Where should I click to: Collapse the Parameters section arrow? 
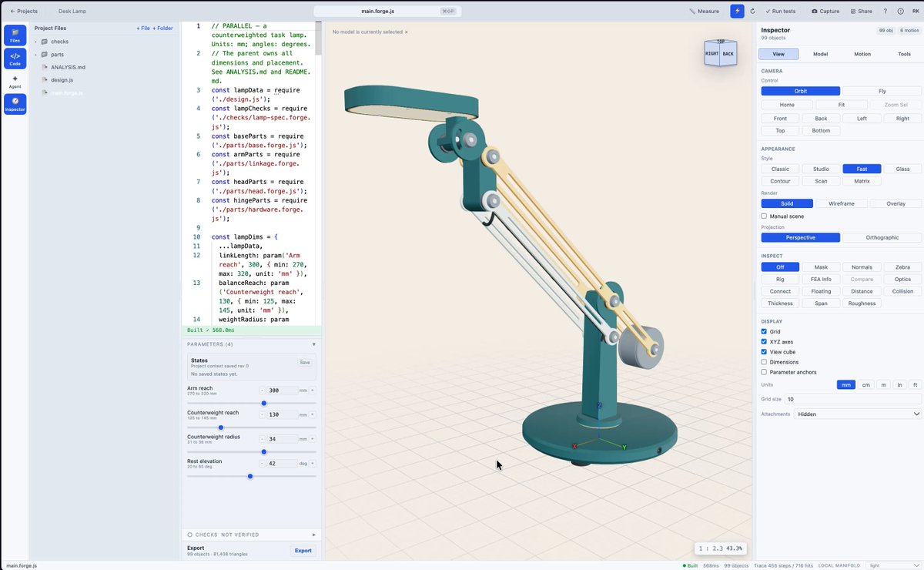[x=313, y=344]
